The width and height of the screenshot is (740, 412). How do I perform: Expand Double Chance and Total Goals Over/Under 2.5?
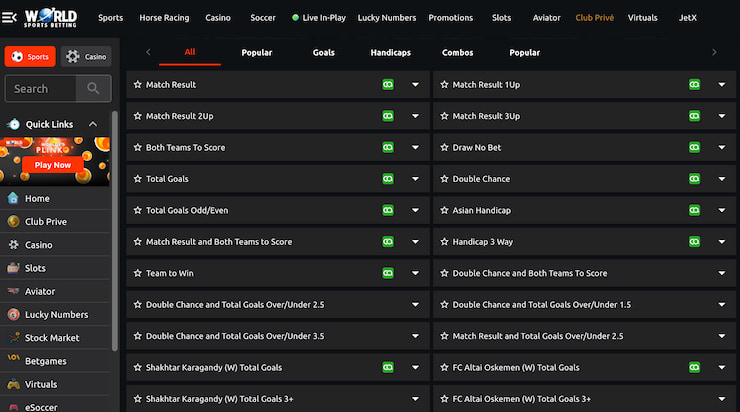click(x=415, y=304)
